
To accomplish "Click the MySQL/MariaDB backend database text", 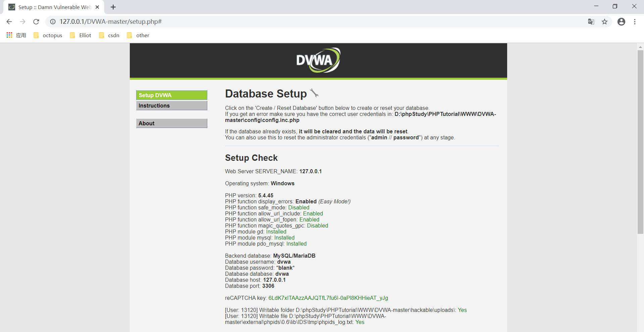I will (x=294, y=256).
